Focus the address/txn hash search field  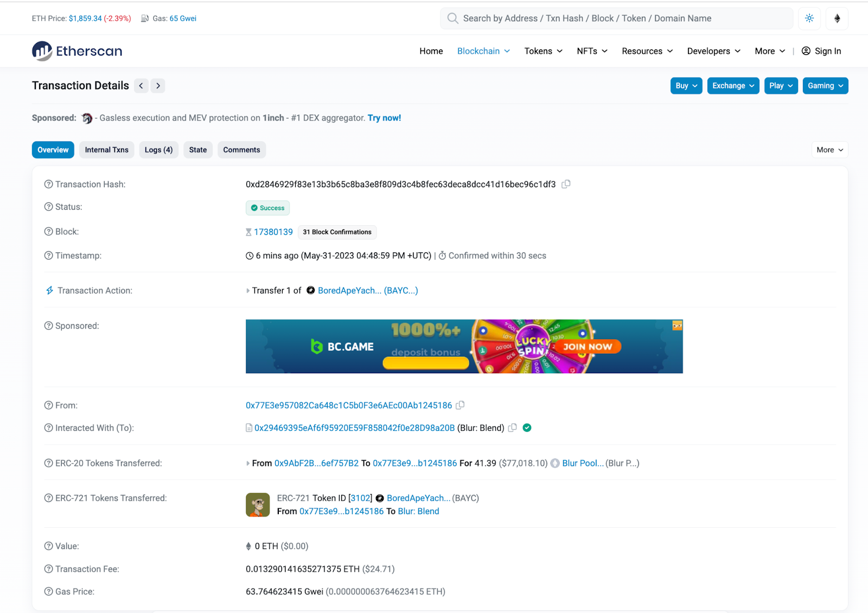[x=616, y=18]
